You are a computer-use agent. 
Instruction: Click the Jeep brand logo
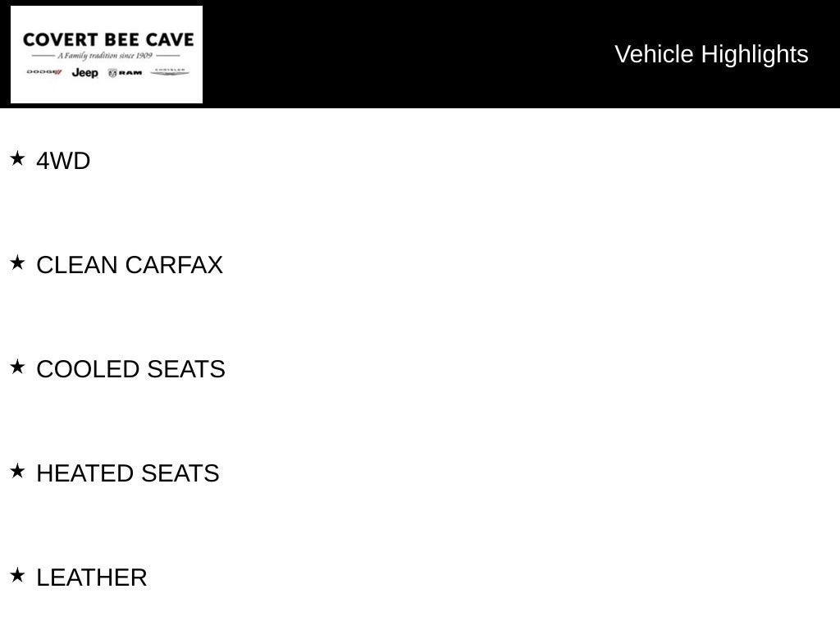tap(85, 73)
